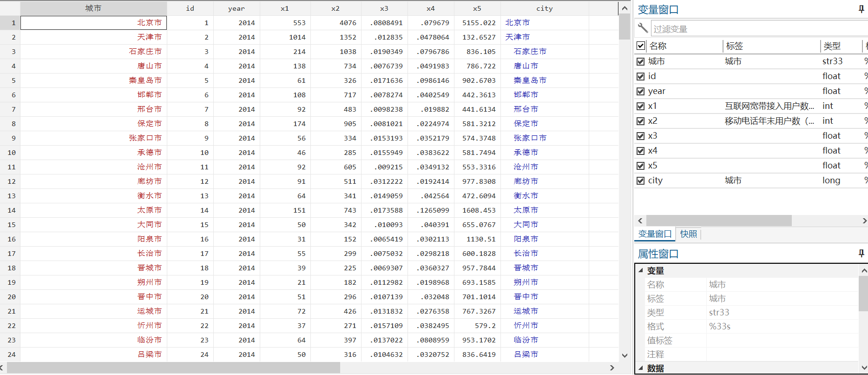Image resolution: width=868 pixels, height=375 pixels.
Task: Pin the 变量窗口 panel
Action: [861, 9]
